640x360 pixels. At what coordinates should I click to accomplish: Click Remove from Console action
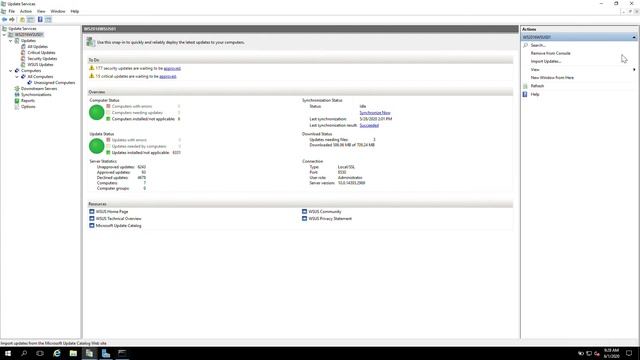coord(550,53)
